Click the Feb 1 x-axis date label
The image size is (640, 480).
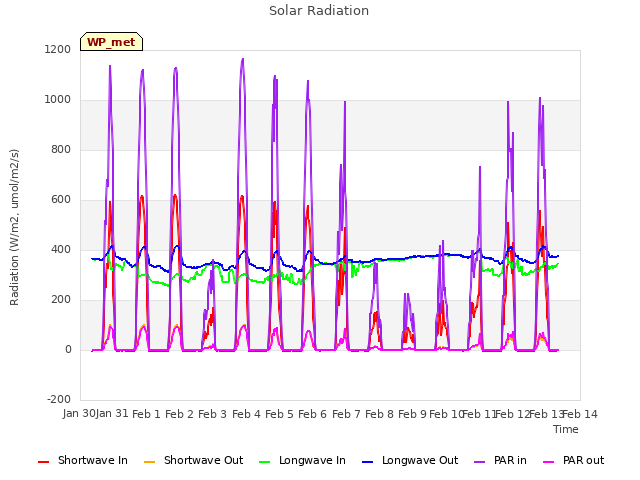pos(146,414)
